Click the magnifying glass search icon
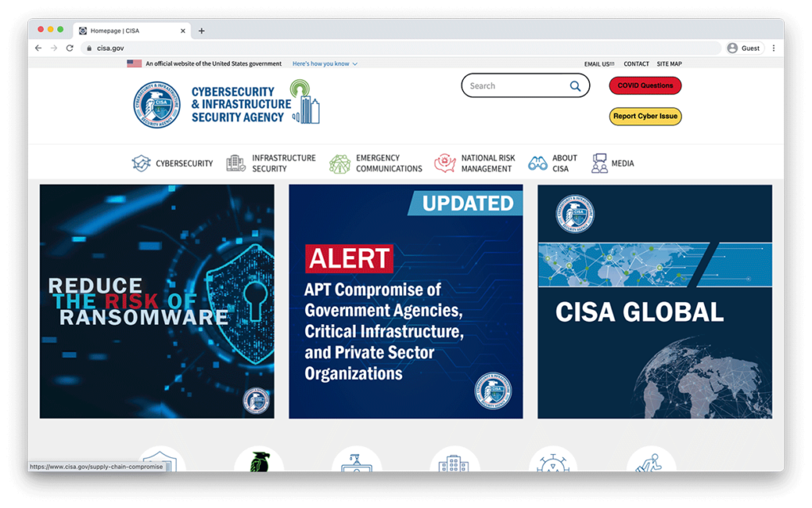812x508 pixels. pos(576,86)
